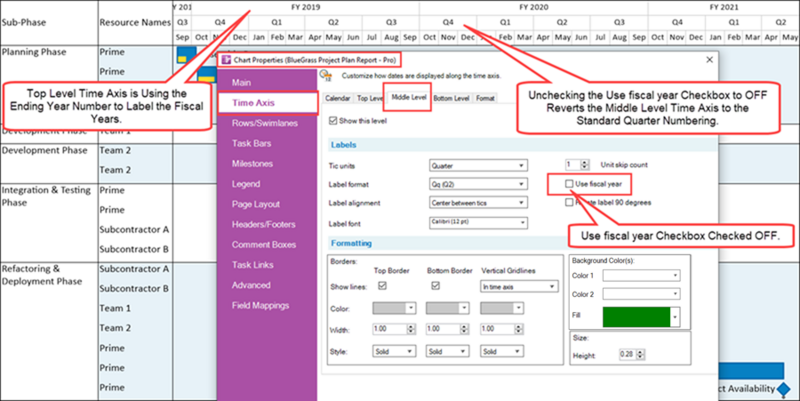
Task: Switch to the Bottom Level tab
Action: (x=451, y=98)
